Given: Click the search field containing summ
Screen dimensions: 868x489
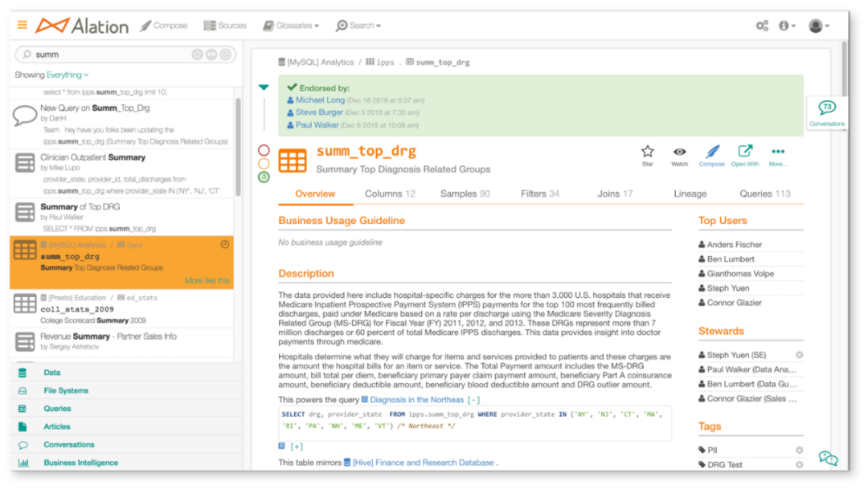Looking at the screenshot, I should point(108,55).
